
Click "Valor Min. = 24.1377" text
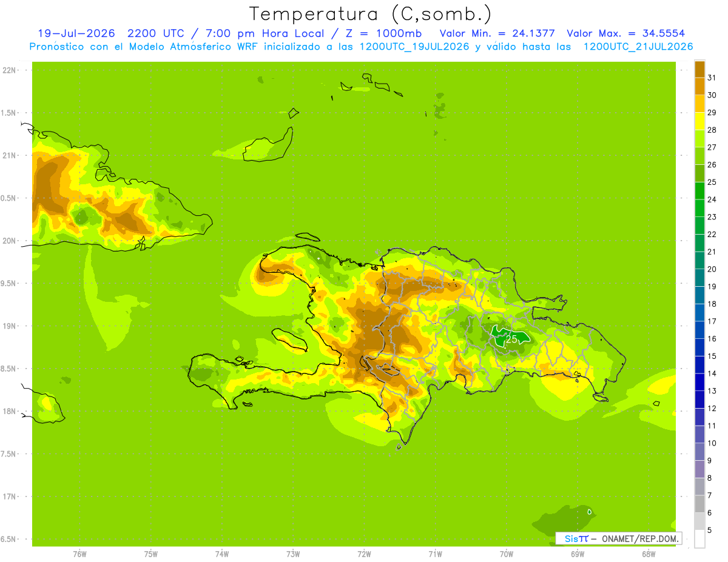point(497,33)
